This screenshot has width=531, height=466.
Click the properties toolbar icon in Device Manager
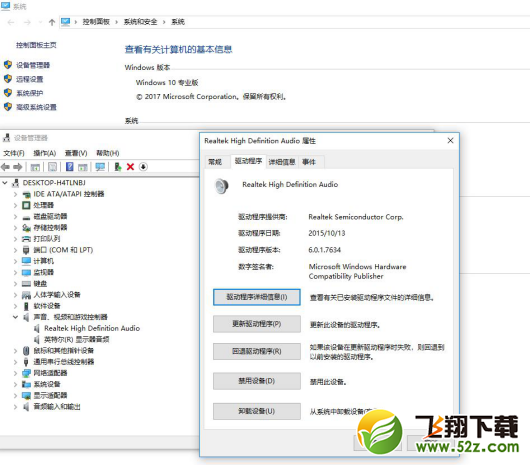(x=52, y=167)
